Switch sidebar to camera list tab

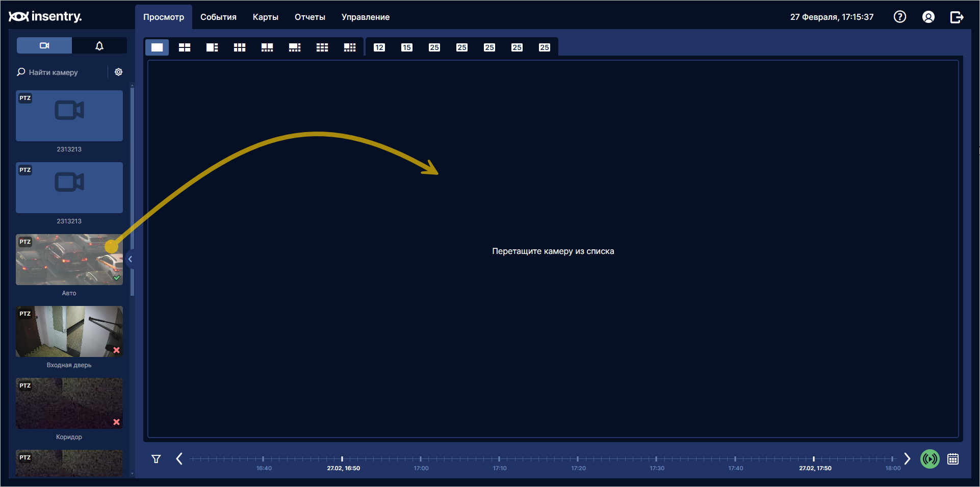(x=44, y=45)
